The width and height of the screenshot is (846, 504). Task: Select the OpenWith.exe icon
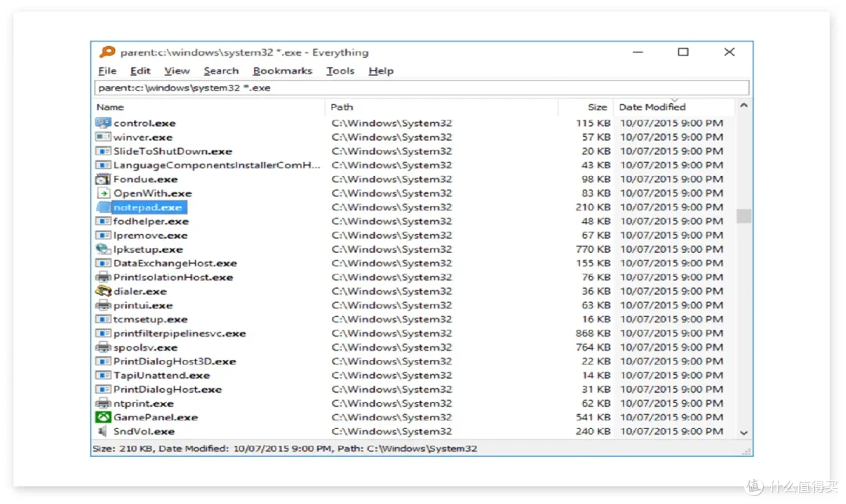[x=103, y=193]
